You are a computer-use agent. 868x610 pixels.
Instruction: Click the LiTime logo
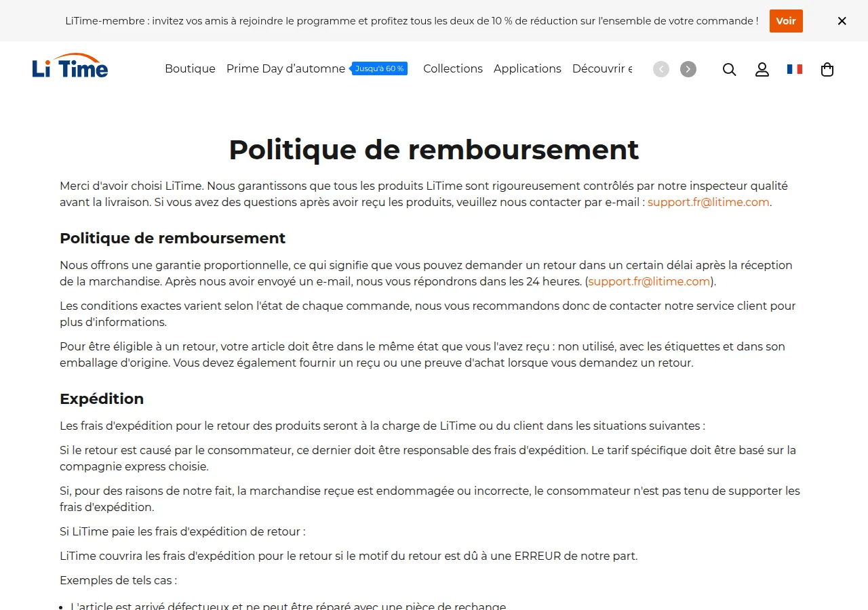click(x=70, y=66)
